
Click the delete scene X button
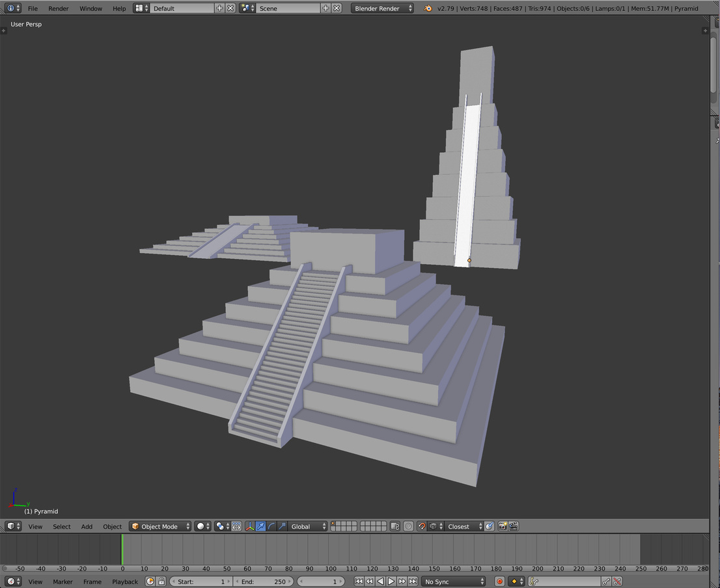337,8
